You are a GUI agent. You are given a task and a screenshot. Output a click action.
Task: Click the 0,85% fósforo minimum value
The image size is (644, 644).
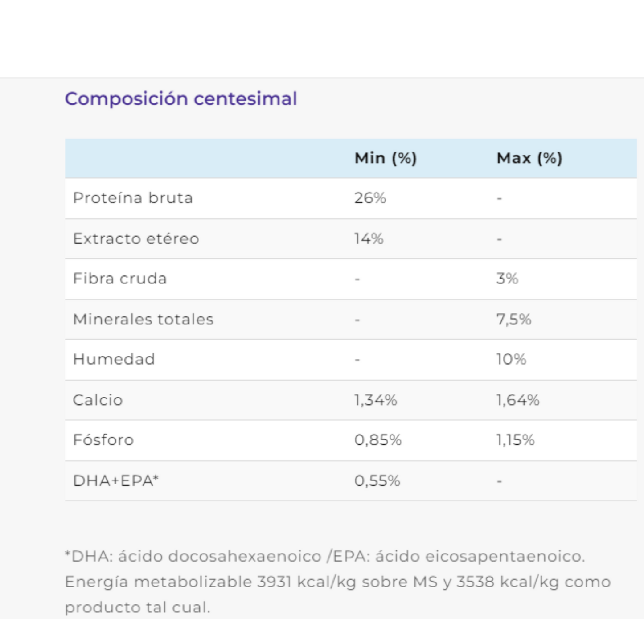378,440
